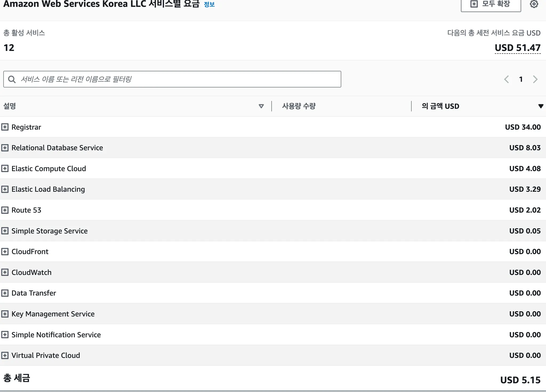Image resolution: width=546 pixels, height=392 pixels.
Task: Go to previous page arrow
Action: tap(506, 79)
